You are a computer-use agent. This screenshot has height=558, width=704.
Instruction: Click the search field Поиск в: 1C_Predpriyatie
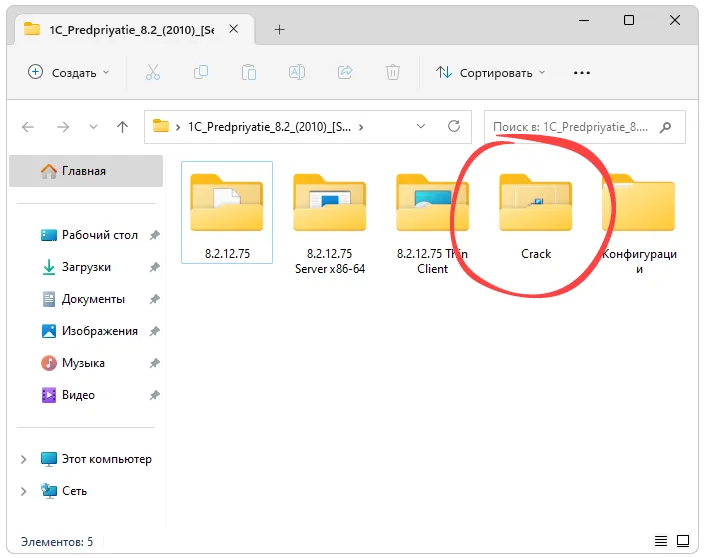[x=585, y=127]
